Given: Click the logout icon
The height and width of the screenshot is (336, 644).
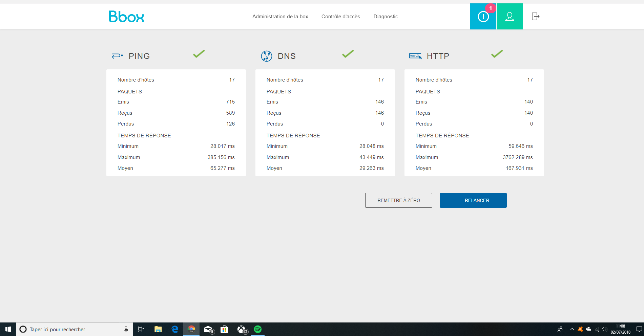Looking at the screenshot, I should tap(535, 16).
